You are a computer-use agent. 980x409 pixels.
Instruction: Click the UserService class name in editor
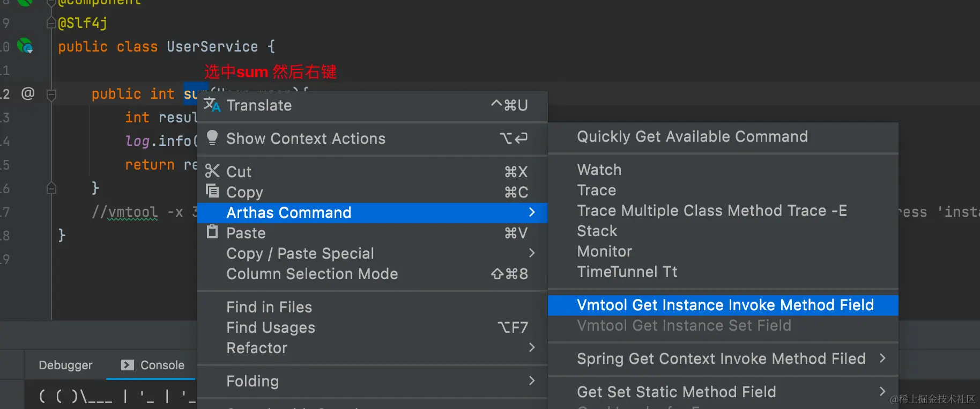pos(212,47)
